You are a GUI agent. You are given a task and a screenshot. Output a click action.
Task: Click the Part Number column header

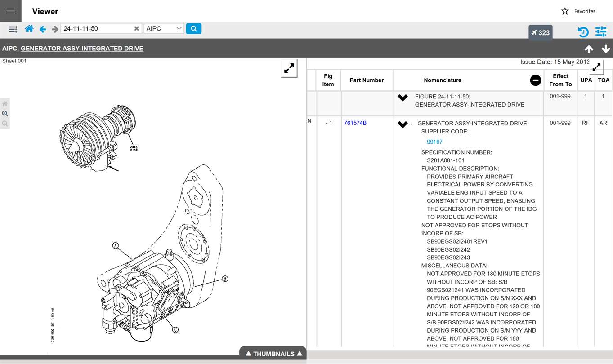click(x=367, y=80)
